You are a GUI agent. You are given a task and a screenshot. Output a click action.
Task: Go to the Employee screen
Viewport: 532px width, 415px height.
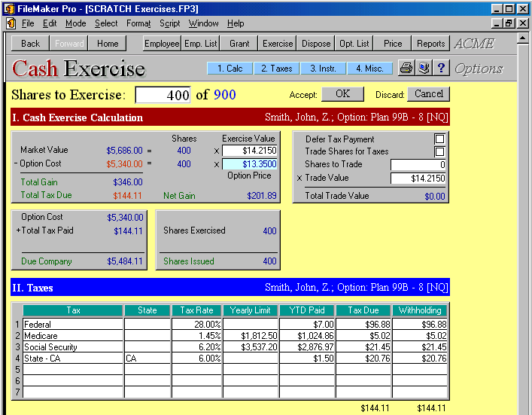162,44
